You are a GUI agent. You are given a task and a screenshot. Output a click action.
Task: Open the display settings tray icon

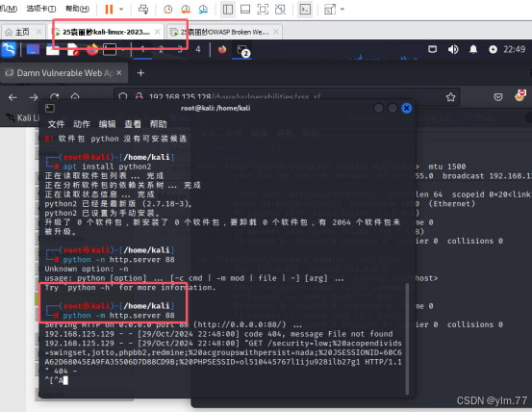[x=432, y=49]
